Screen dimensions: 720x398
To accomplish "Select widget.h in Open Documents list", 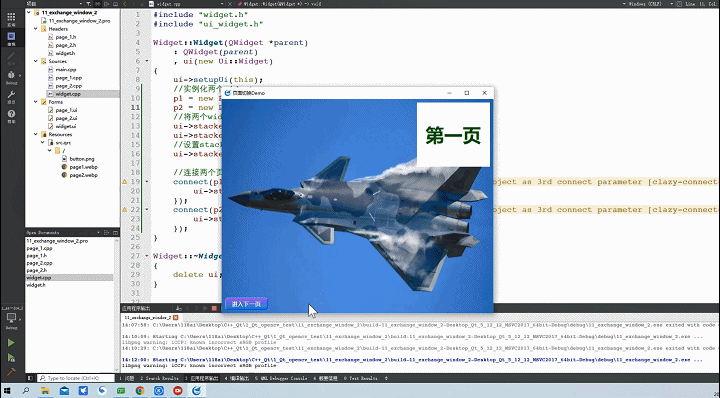I will coord(36,285).
